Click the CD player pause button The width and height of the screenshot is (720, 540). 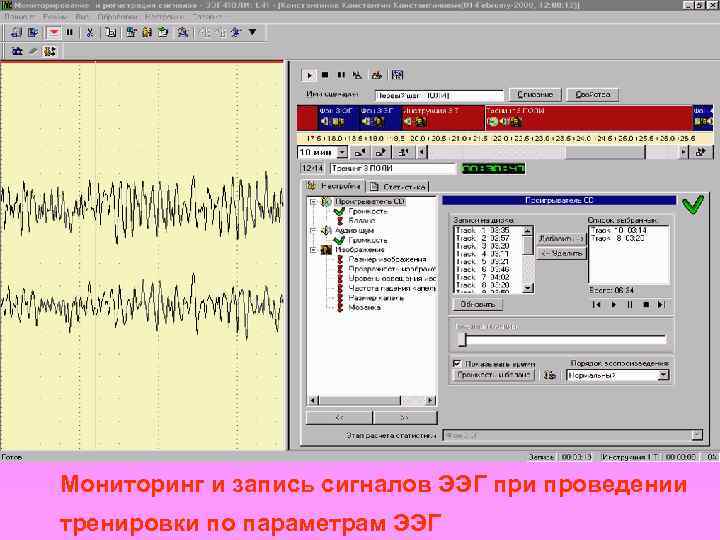(x=630, y=304)
